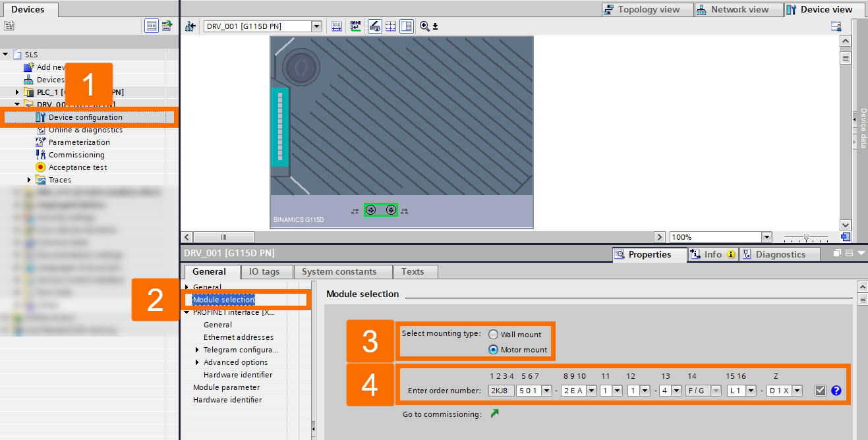
Task: Select the Wall mount radio button
Action: pos(493,334)
